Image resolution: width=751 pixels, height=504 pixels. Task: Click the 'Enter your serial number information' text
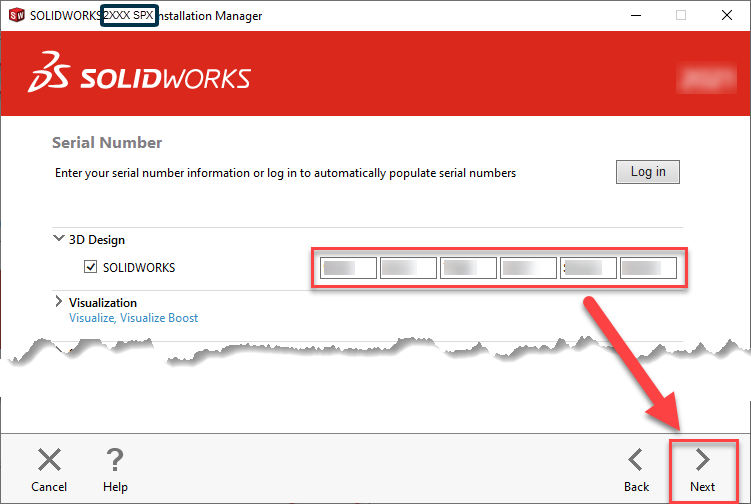(x=285, y=173)
